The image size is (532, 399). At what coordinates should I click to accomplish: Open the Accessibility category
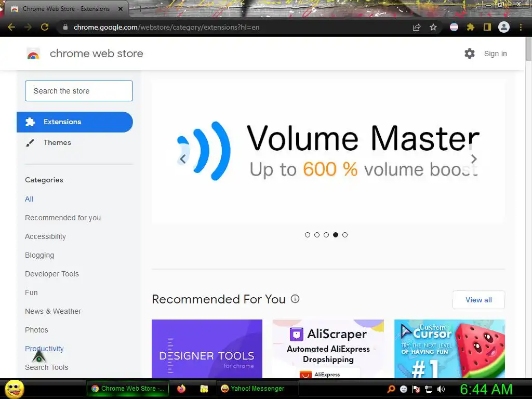pyautogui.click(x=46, y=236)
